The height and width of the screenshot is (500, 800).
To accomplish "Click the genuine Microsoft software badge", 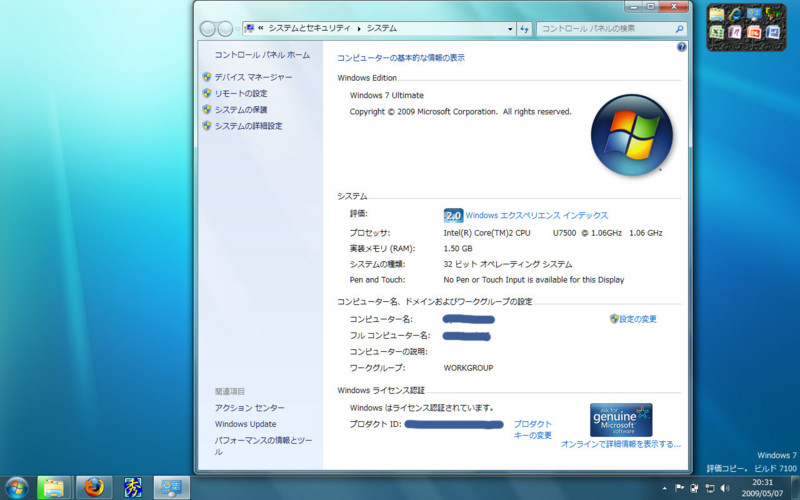I will coord(621,420).
